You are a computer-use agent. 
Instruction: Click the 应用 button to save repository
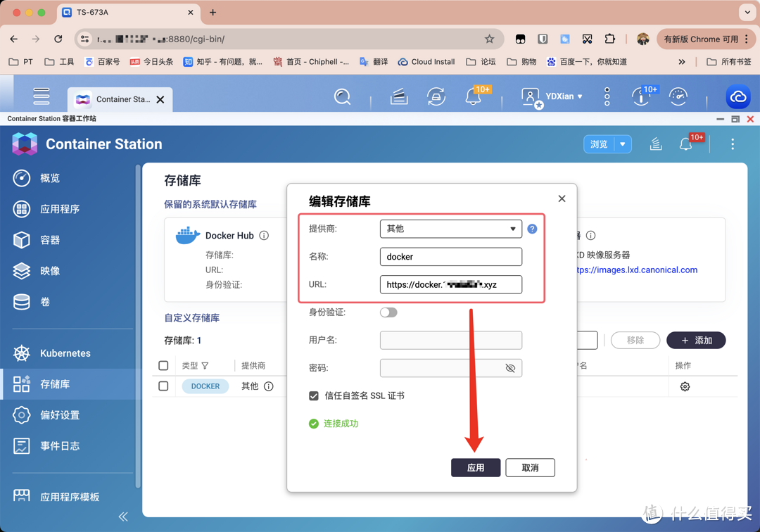pos(476,467)
